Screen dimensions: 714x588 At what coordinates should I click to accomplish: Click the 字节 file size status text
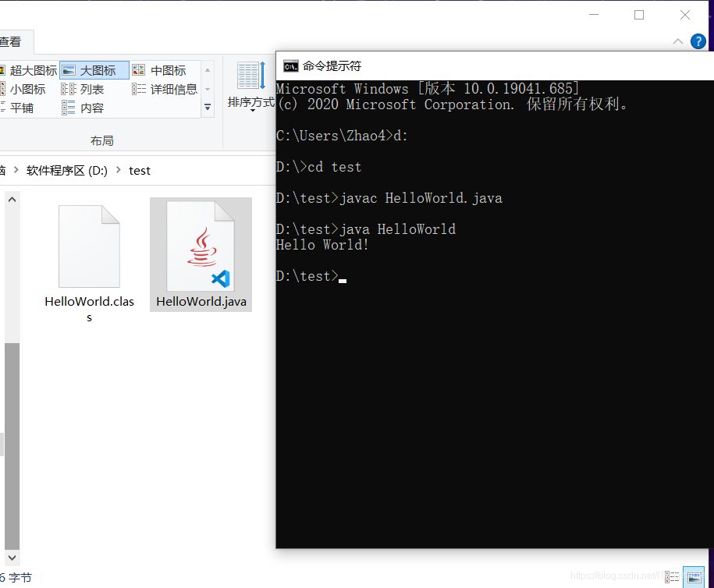[x=16, y=578]
